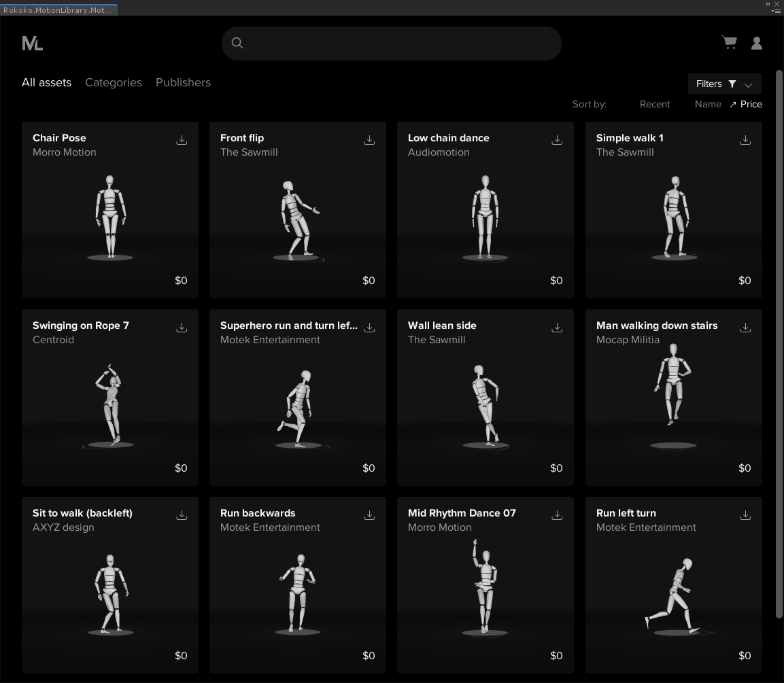Open the shopping cart
This screenshot has height=683, width=784.
coord(728,42)
